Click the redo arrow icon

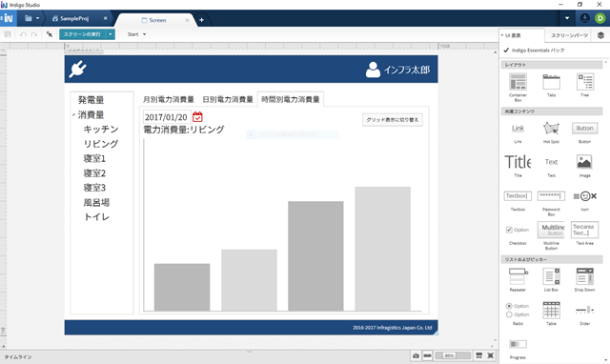34,34
